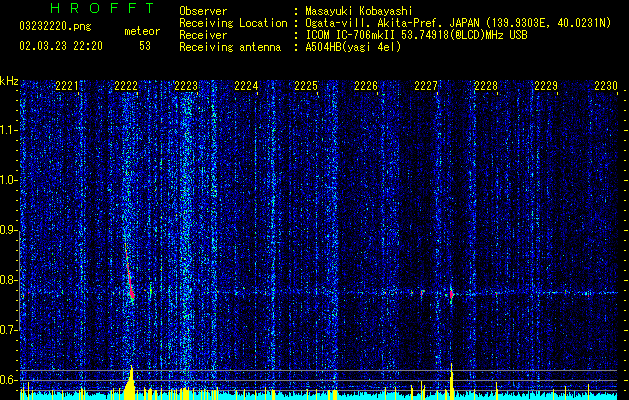Screen dimensions: 629x400
Task: Click the short red meteor echo near 2227
Action: [451, 294]
